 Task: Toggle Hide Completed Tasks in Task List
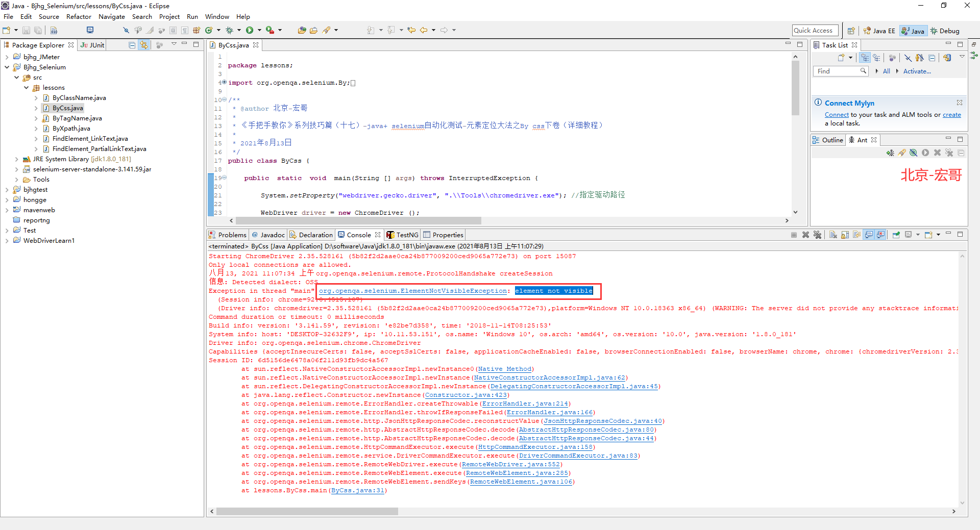click(x=908, y=58)
